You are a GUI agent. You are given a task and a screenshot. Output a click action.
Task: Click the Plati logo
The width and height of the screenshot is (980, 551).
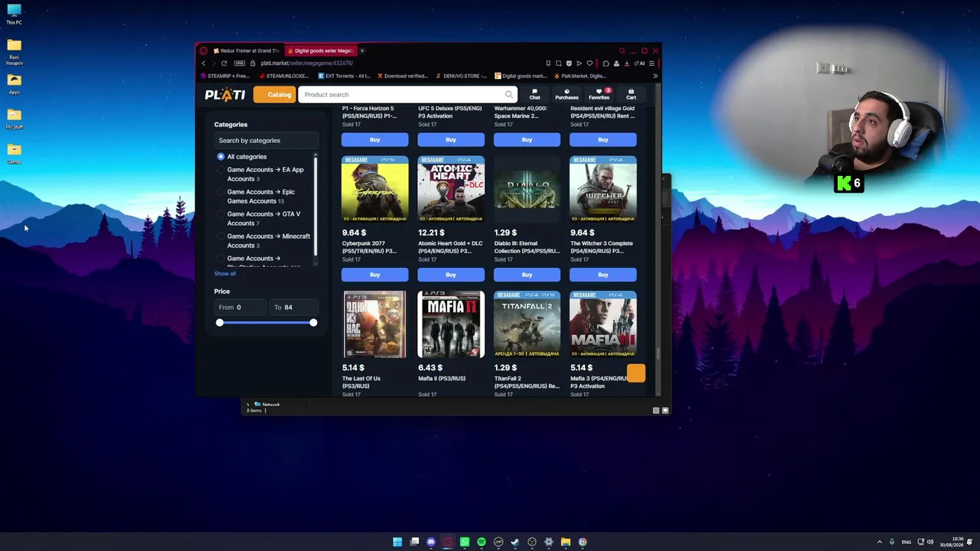click(x=224, y=95)
